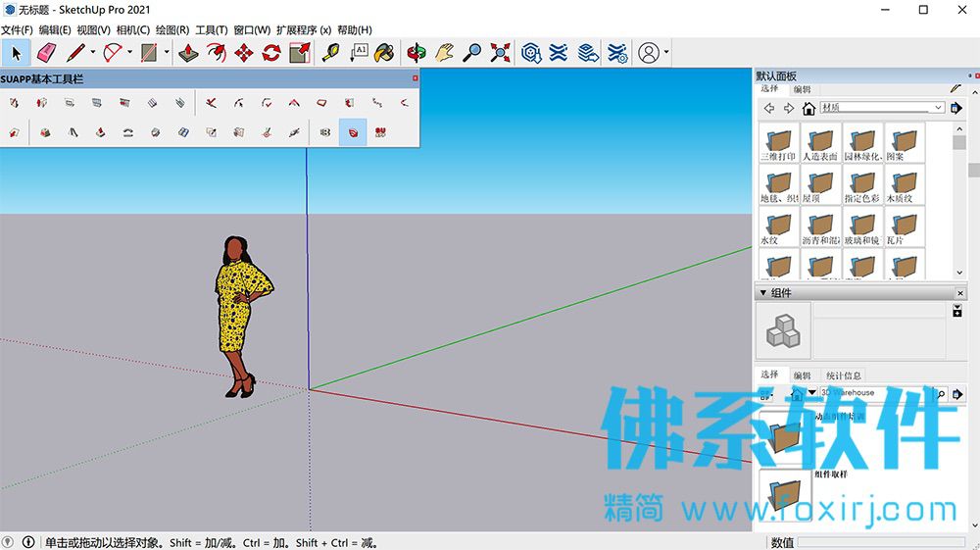Click the Zoom Extents tool
Image resolution: width=980 pixels, height=550 pixels.
(x=501, y=53)
